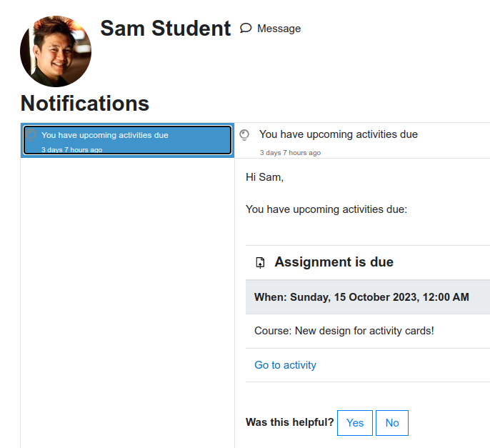Click the Sam Student name heading
This screenshot has width=490, height=448.
coord(165,29)
